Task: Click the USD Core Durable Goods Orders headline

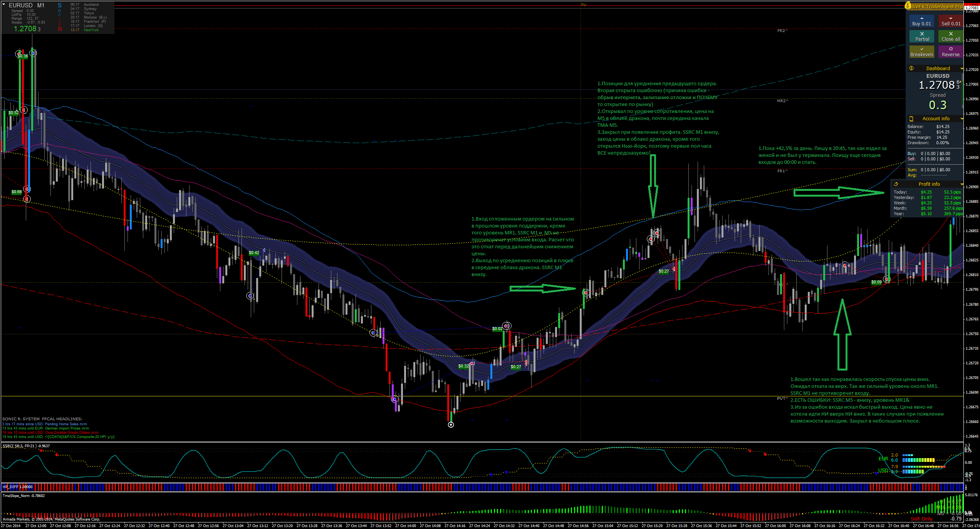Action: click(50, 433)
